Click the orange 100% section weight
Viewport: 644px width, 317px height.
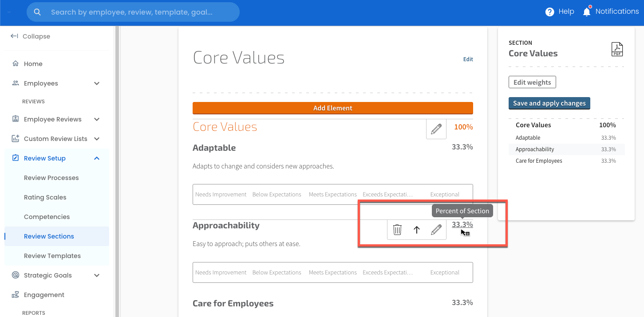coord(463,127)
